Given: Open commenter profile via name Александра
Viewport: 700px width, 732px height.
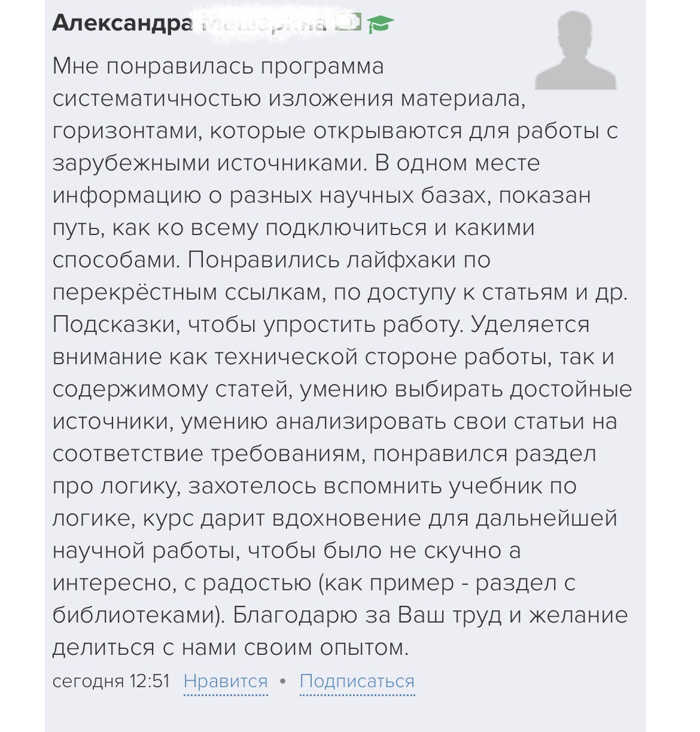Looking at the screenshot, I should (x=123, y=23).
